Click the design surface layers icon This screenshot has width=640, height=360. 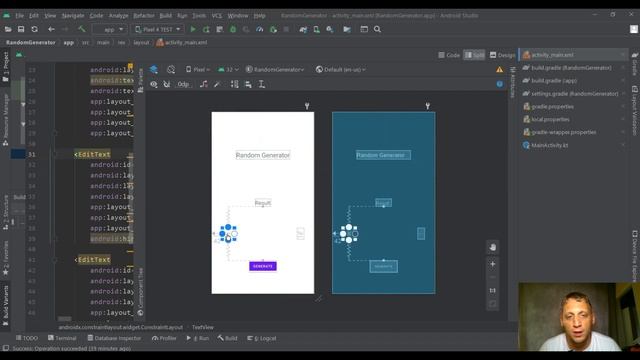[154, 69]
